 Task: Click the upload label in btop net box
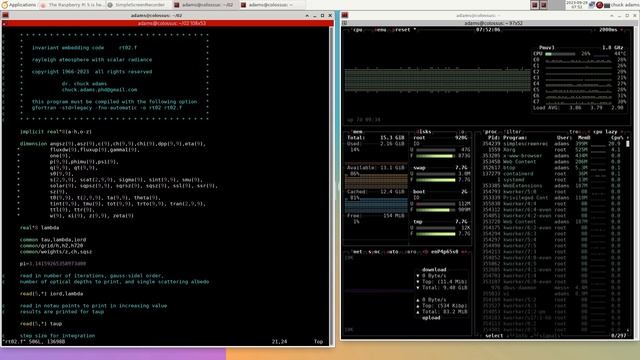point(431,318)
